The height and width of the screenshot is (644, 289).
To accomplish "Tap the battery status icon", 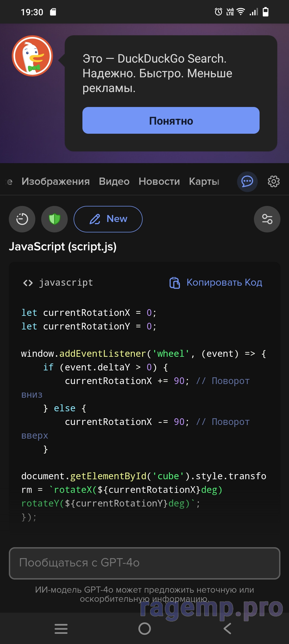I will pyautogui.click(x=265, y=12).
